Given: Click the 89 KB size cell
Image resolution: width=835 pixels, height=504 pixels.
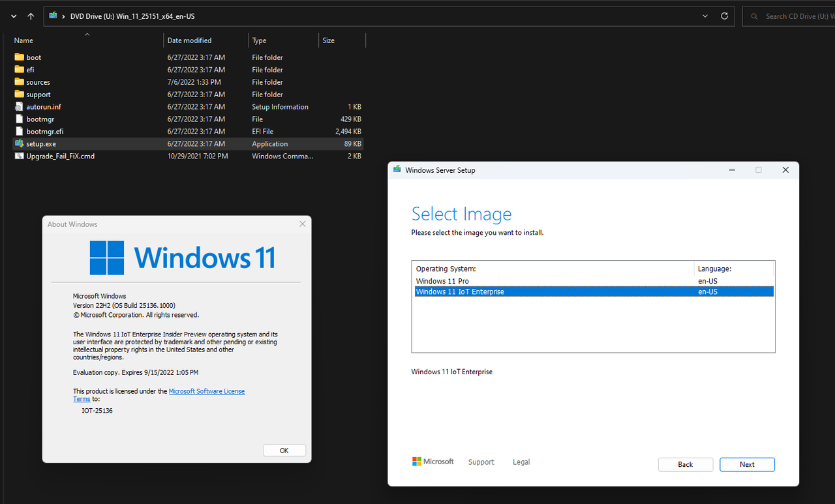Looking at the screenshot, I should [353, 144].
